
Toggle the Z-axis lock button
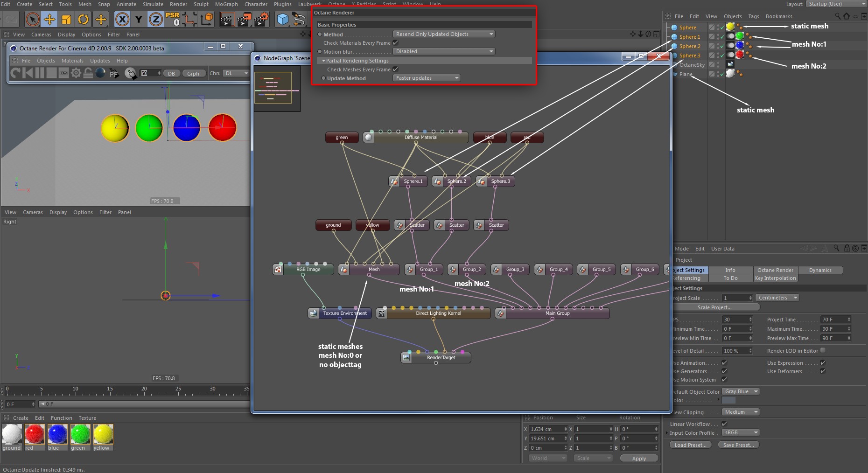pos(155,19)
